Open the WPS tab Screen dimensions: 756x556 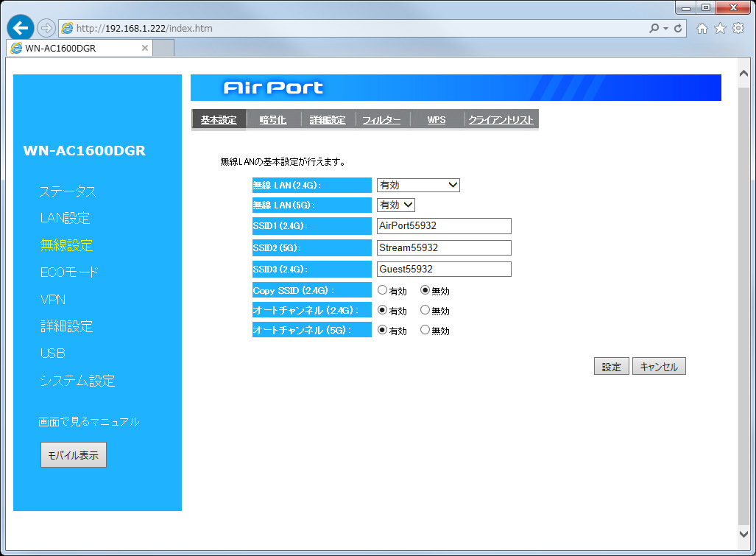point(437,119)
